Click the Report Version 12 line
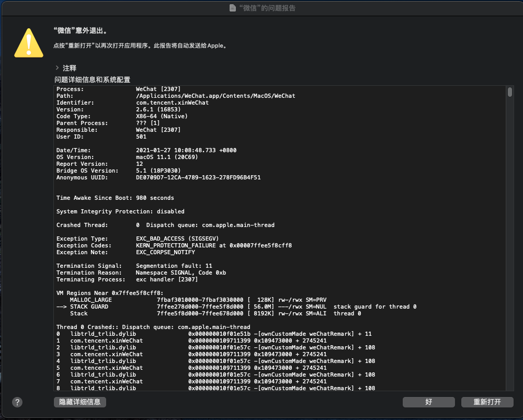This screenshot has width=523, height=420. click(x=100, y=164)
